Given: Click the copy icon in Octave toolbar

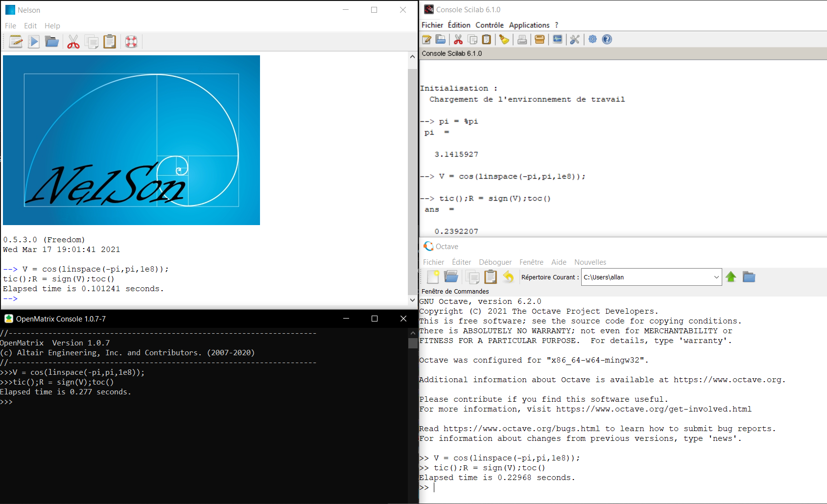Looking at the screenshot, I should tap(473, 277).
